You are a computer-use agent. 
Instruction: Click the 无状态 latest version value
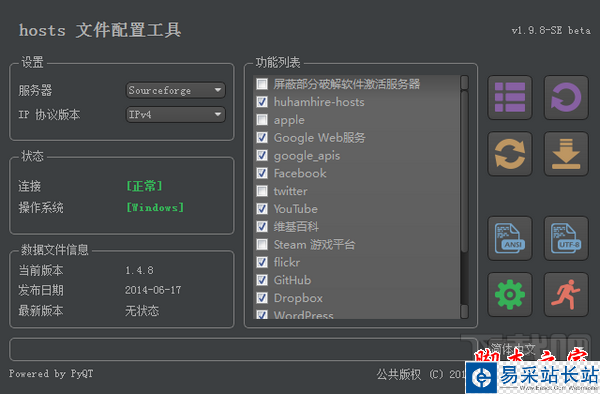coord(142,310)
